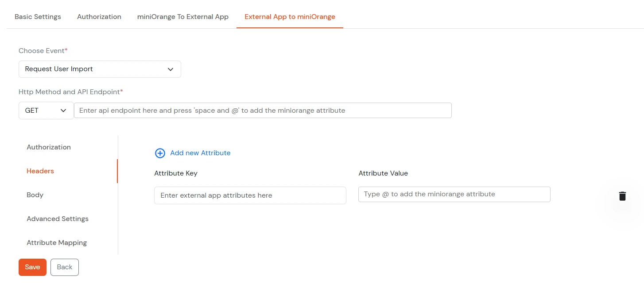Switch to the top Authorization tab
644x283 pixels.
[99, 17]
